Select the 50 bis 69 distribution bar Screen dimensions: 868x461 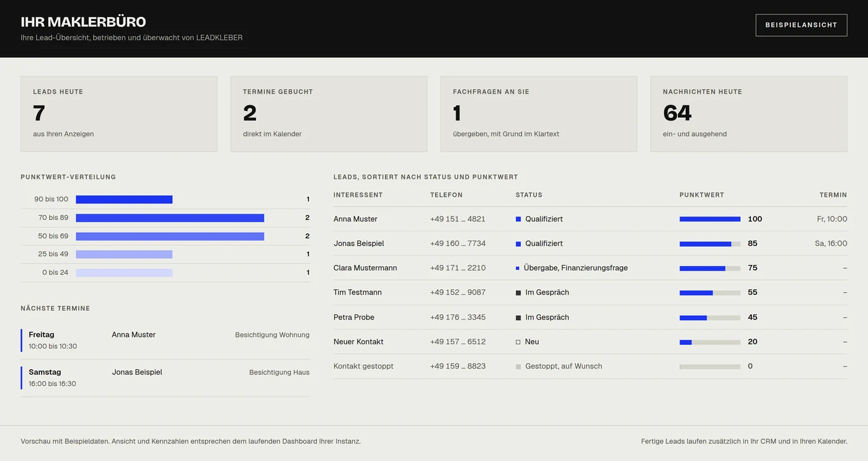[170, 236]
